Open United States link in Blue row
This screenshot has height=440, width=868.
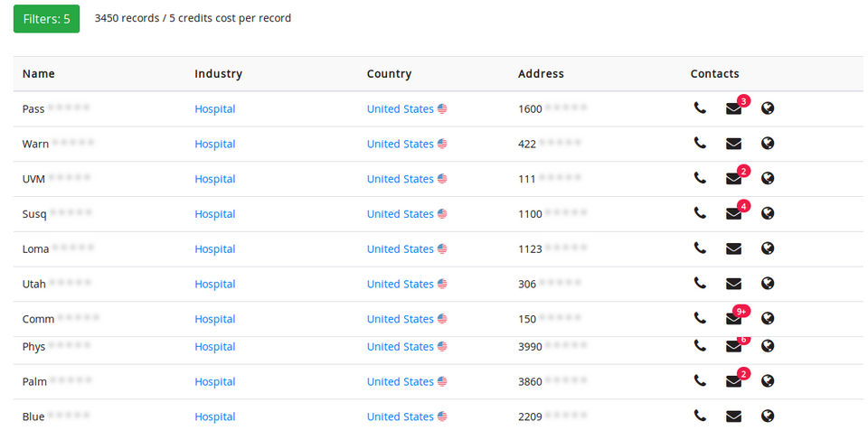401,417
